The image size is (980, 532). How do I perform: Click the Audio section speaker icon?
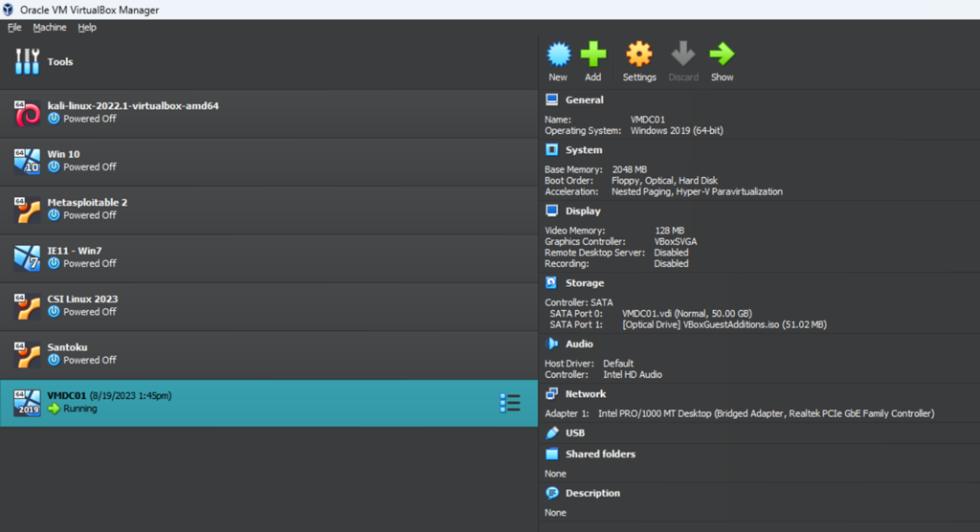pos(552,344)
